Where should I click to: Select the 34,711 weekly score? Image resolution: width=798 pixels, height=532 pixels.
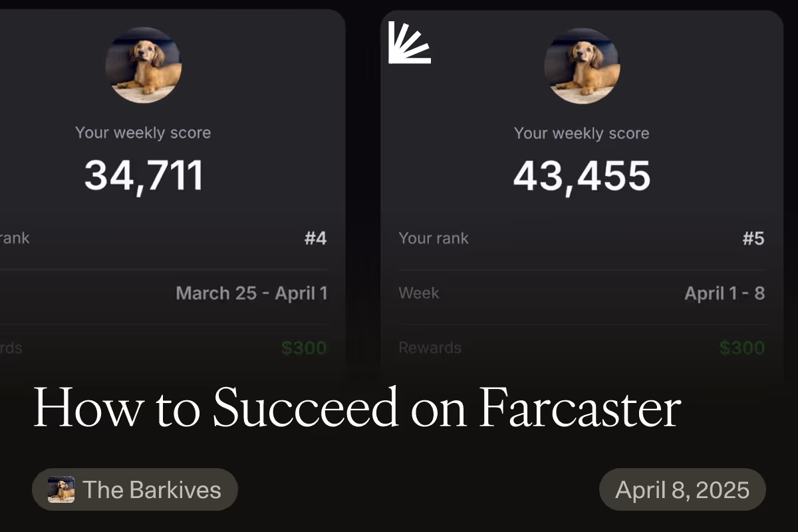143,176
